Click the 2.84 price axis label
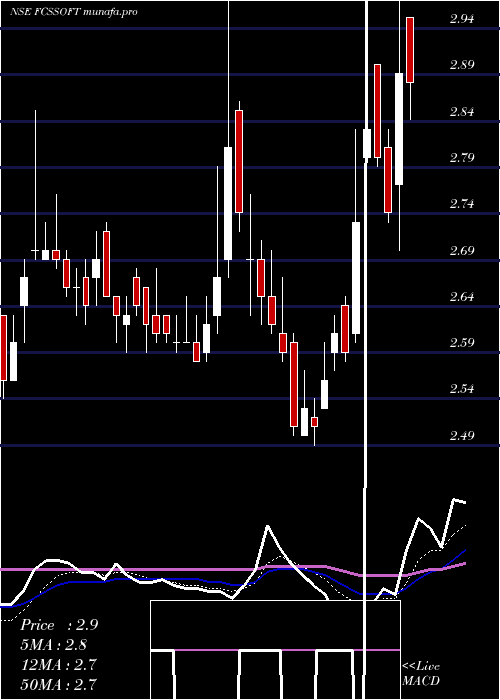The image size is (500, 700). (x=462, y=111)
